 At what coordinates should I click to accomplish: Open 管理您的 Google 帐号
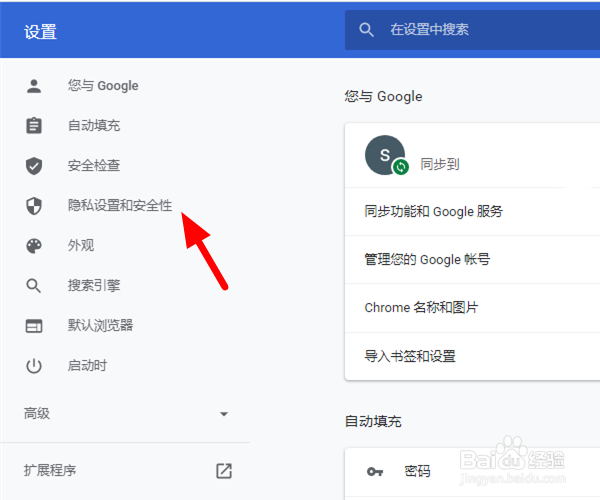click(473, 260)
